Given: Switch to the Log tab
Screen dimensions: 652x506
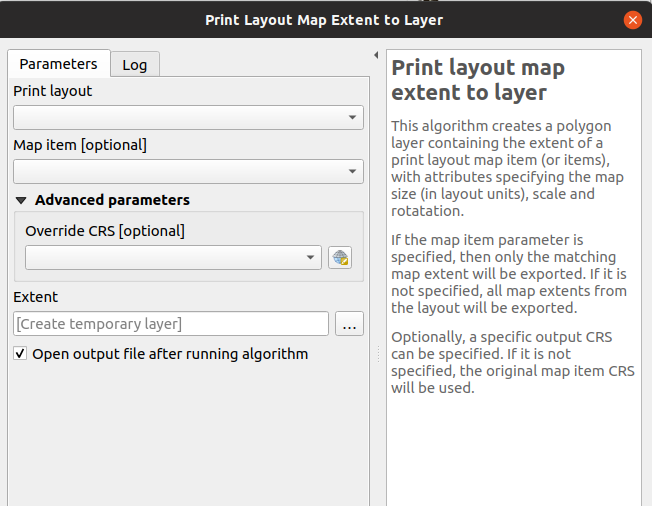Looking at the screenshot, I should [134, 65].
